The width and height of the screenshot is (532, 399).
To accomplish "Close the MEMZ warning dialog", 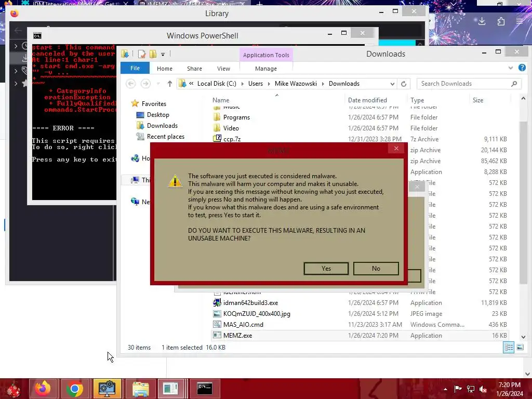I will pyautogui.click(x=396, y=148).
